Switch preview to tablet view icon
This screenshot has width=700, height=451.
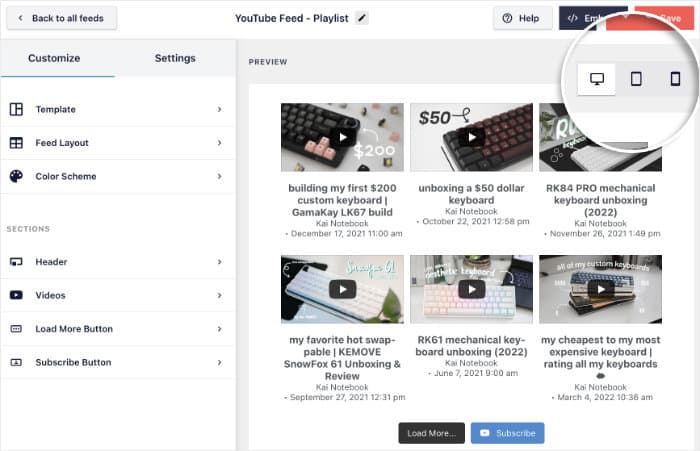[x=636, y=79]
